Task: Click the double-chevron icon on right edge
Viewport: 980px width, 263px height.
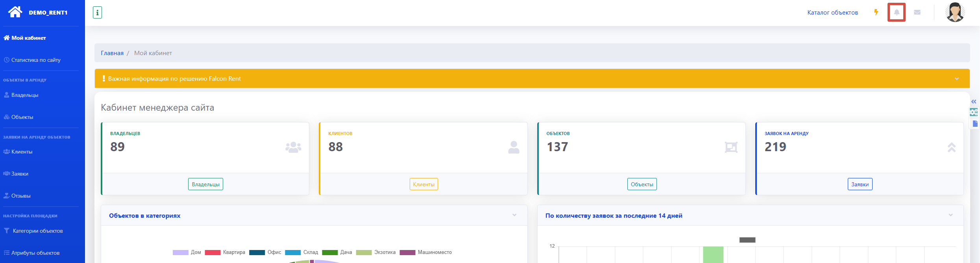Action: pyautogui.click(x=974, y=102)
